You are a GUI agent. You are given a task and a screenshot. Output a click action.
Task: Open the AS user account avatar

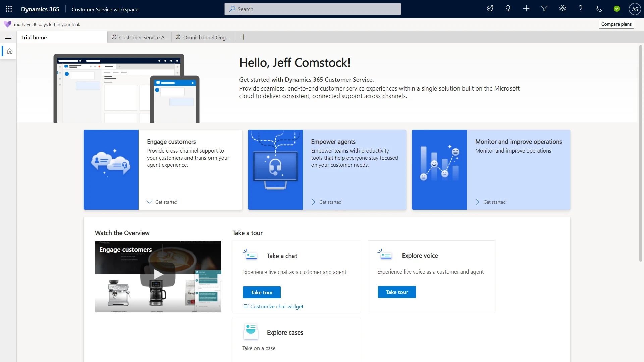coord(635,9)
